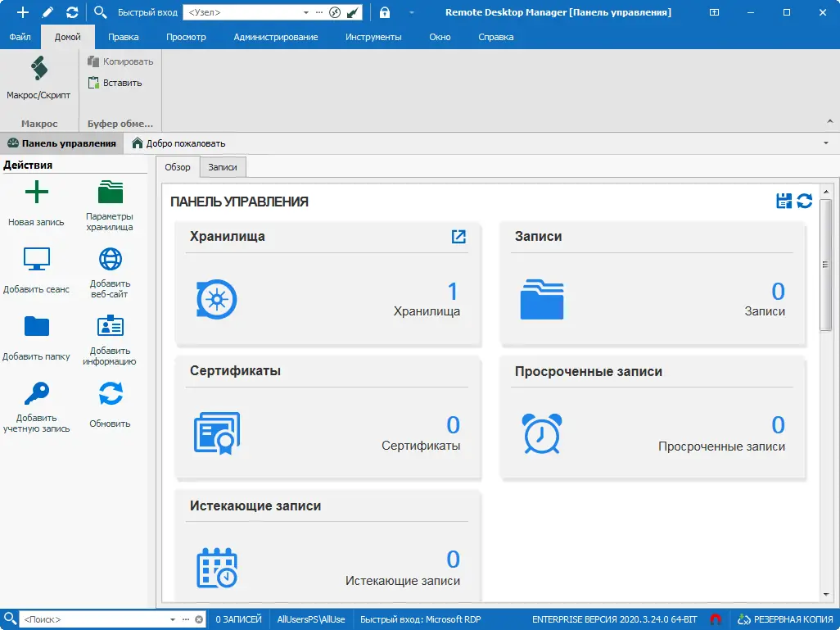Open the dropdown arrow next to lock icon

[412, 12]
